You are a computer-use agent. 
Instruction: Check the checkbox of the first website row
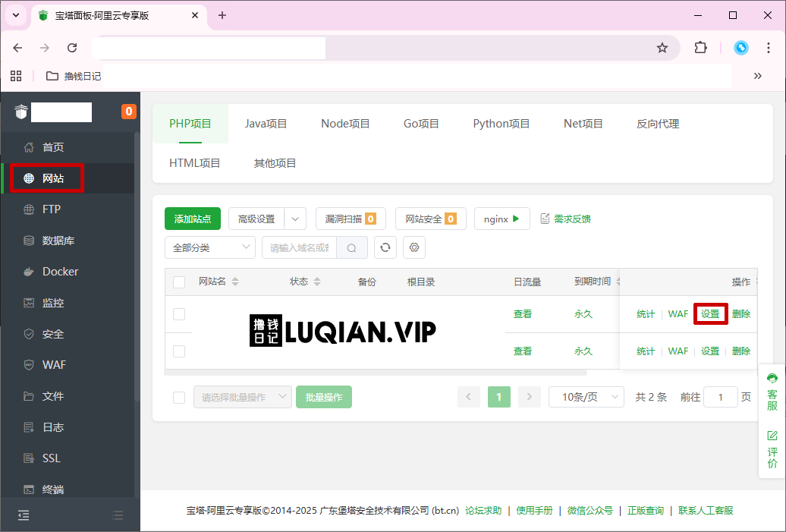179,313
